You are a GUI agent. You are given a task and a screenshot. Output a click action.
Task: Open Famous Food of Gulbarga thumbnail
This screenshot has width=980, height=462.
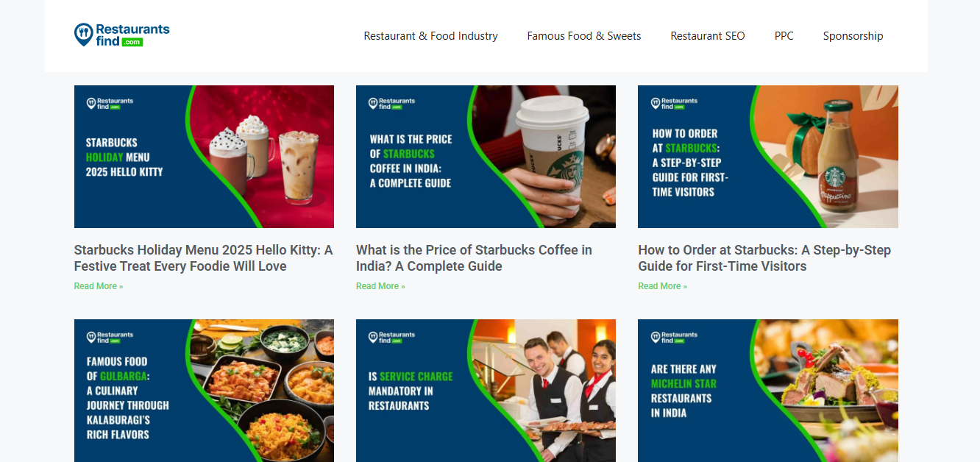pos(204,391)
